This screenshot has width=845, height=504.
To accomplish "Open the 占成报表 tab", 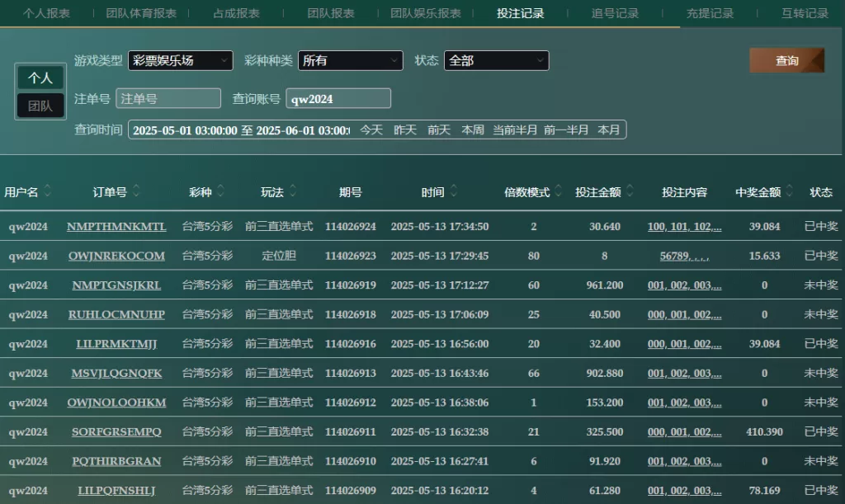I will (236, 13).
